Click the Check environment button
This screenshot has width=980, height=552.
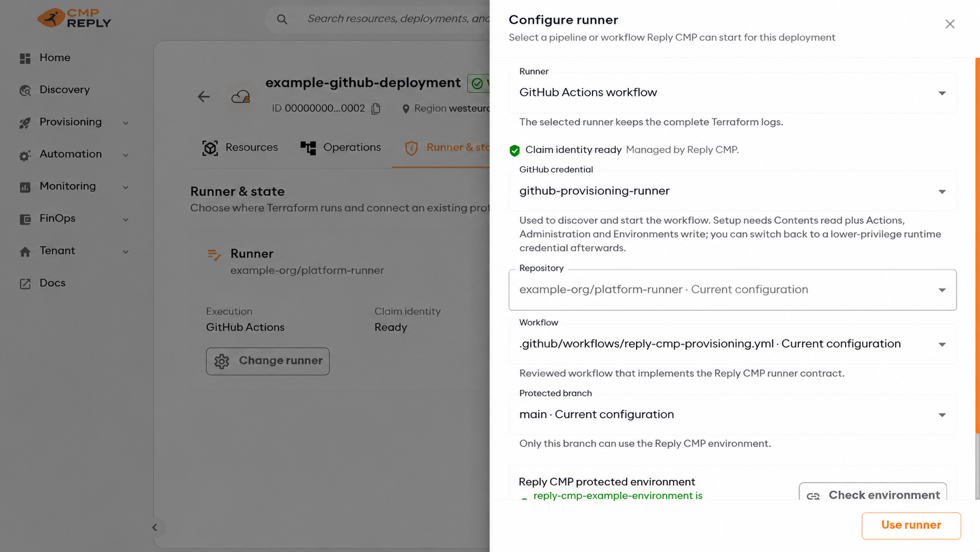pyautogui.click(x=873, y=492)
